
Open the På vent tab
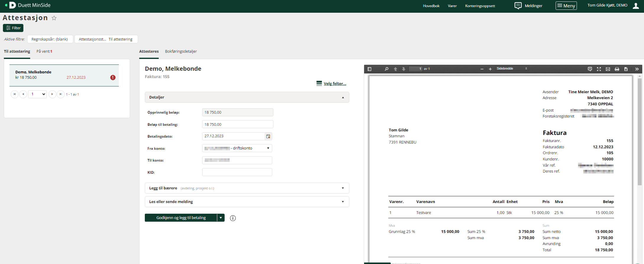click(x=44, y=51)
